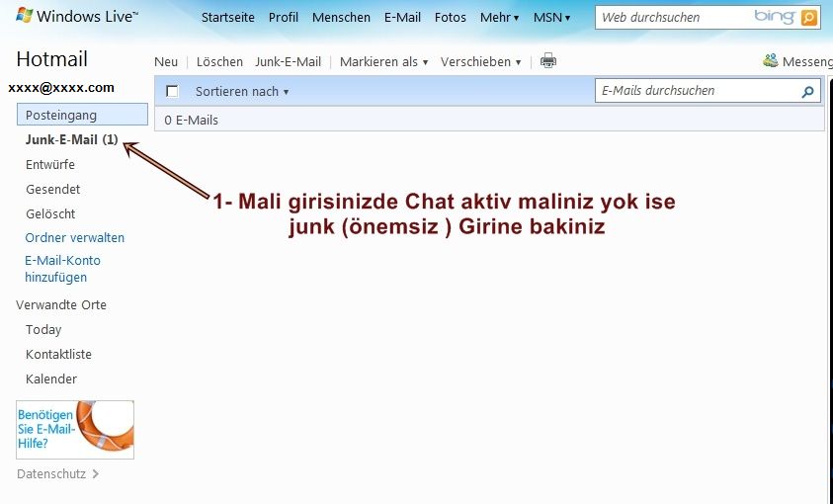Image resolution: width=833 pixels, height=504 pixels.
Task: Click the magnifier in E-Mails durchsuchen
Action: [807, 91]
